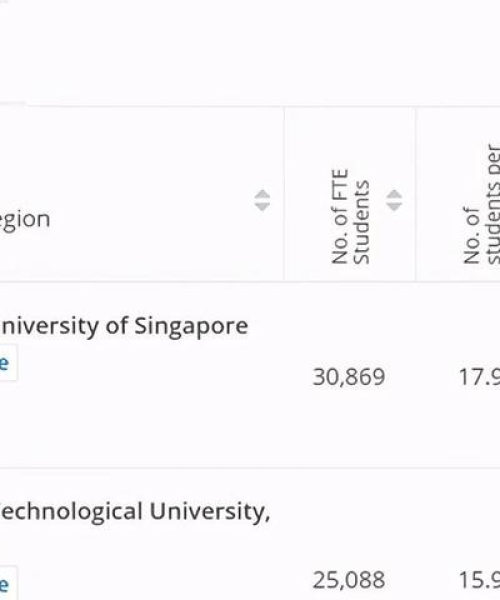The height and width of the screenshot is (600, 500).
Task: Click ascending arrow of FTE Students column
Action: 394,194
